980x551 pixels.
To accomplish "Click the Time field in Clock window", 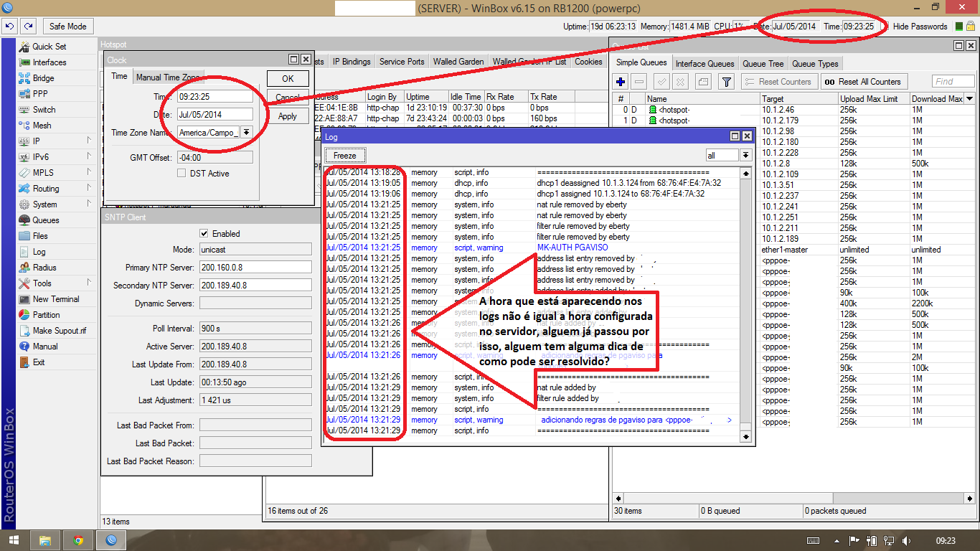I will coord(215,96).
